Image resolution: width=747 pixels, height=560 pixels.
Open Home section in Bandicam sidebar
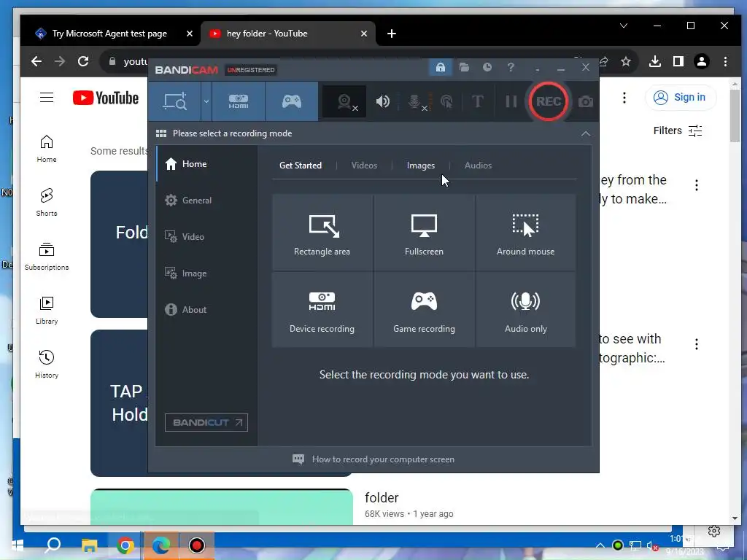point(206,164)
